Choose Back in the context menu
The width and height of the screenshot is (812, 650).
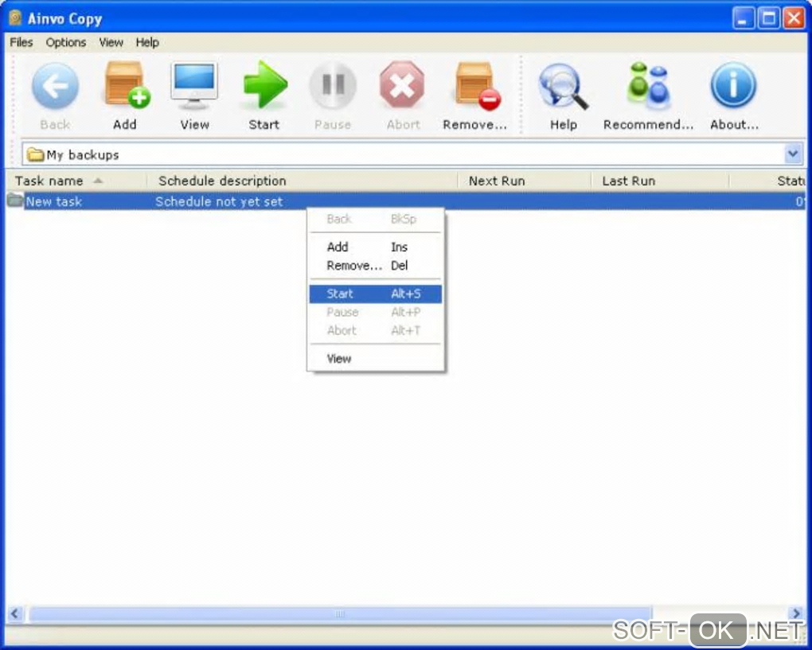coord(376,219)
